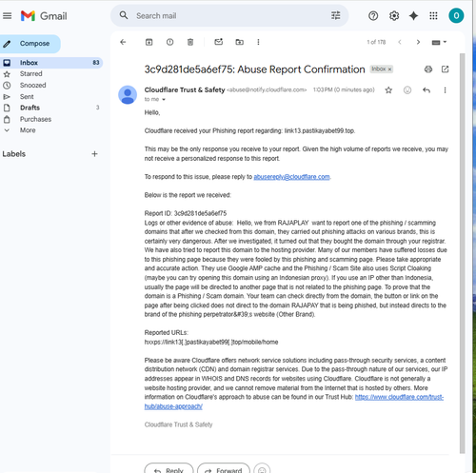
Task: Delete this email with trash icon
Action: [190, 42]
